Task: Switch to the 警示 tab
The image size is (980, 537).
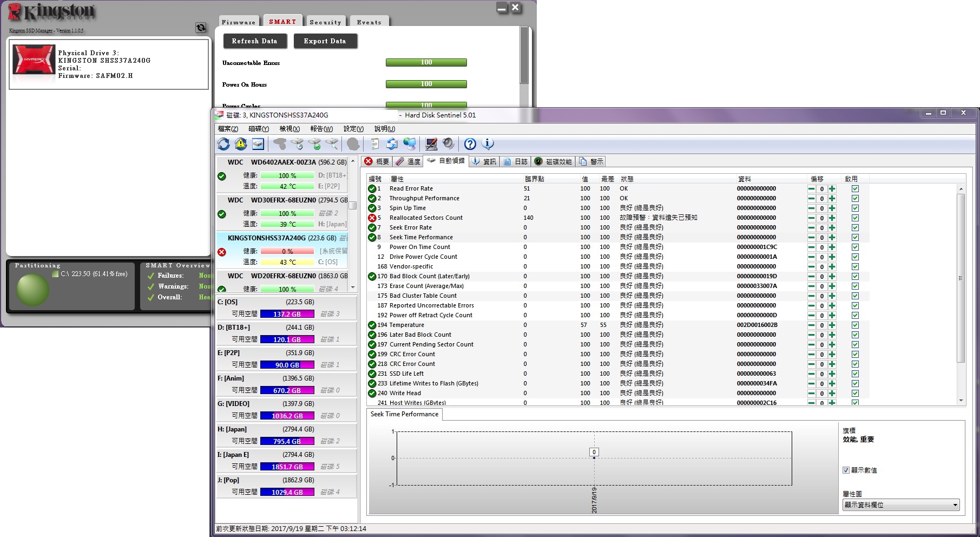Action: point(591,161)
